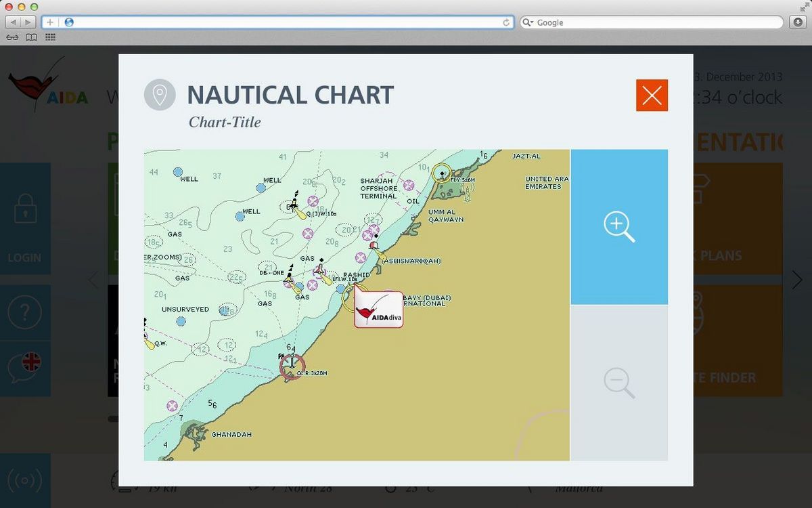Screen dimensions: 812x508
Task: Show Top Sites grid icon
Action: coord(50,38)
